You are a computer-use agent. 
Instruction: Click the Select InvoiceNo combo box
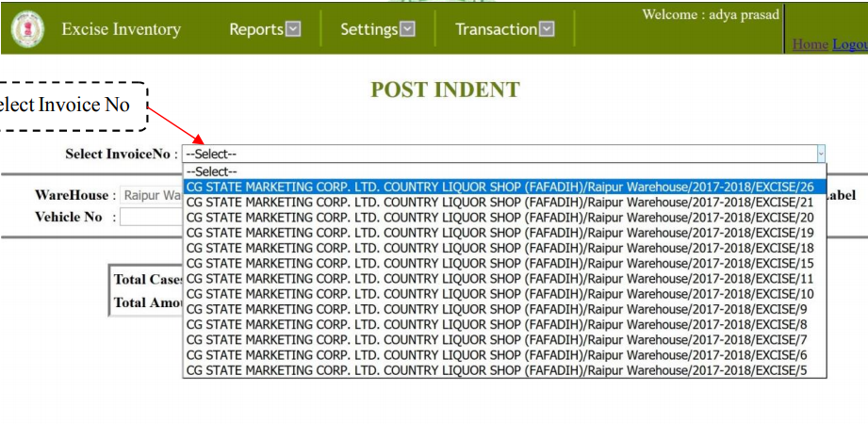[x=504, y=154]
